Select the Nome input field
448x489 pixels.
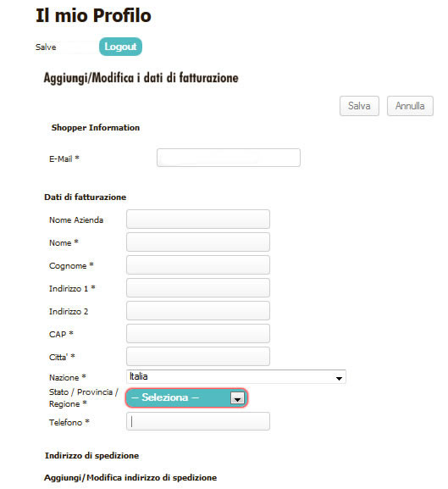[198, 242]
